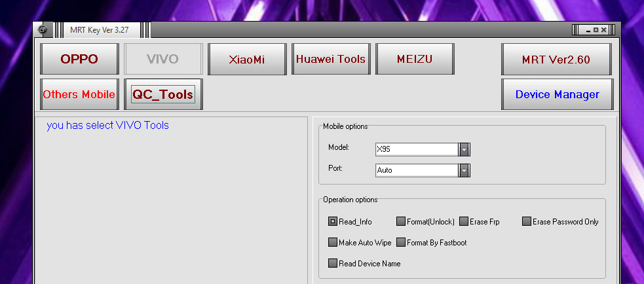
Task: Click the 'Mobile options' group title
Action: click(x=345, y=126)
